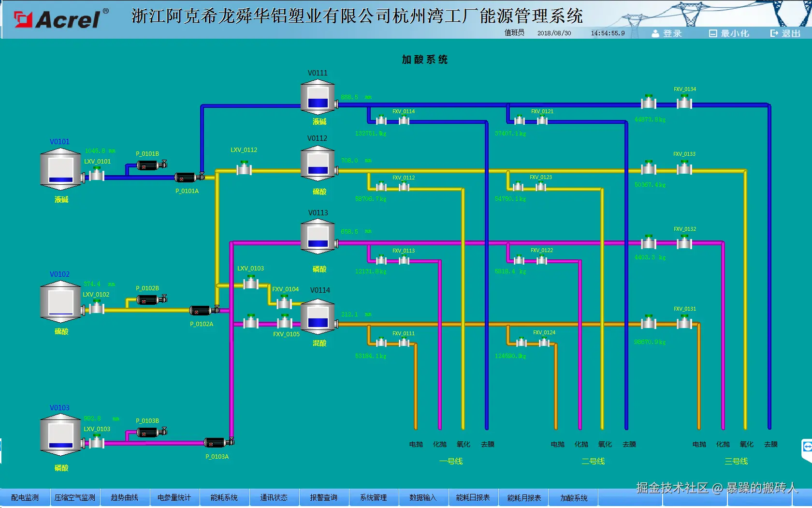
Task: Click the 退出 exit button
Action: pos(785,33)
